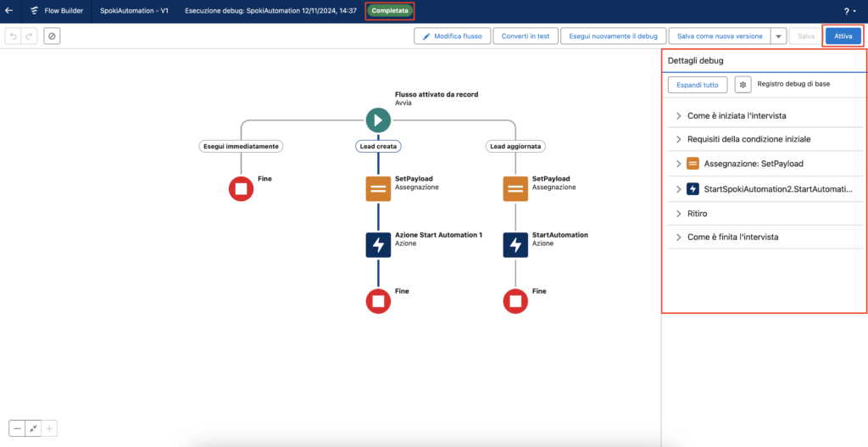Click the fit-to-screen zoom button
Viewport: 868px width, 447px height.
tap(34, 428)
